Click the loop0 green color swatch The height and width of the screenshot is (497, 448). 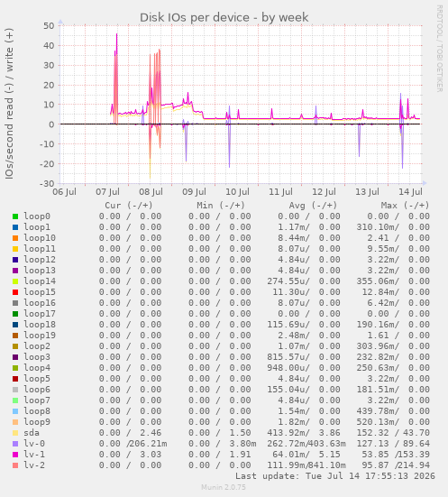(x=15, y=216)
